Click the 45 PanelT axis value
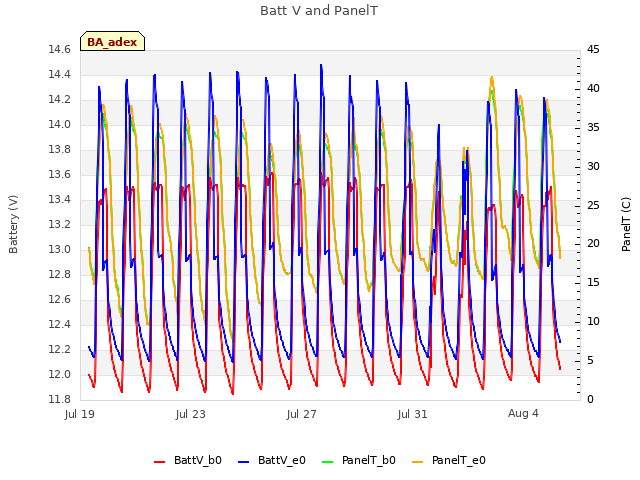Image resolution: width=640 pixels, height=480 pixels. (x=593, y=50)
